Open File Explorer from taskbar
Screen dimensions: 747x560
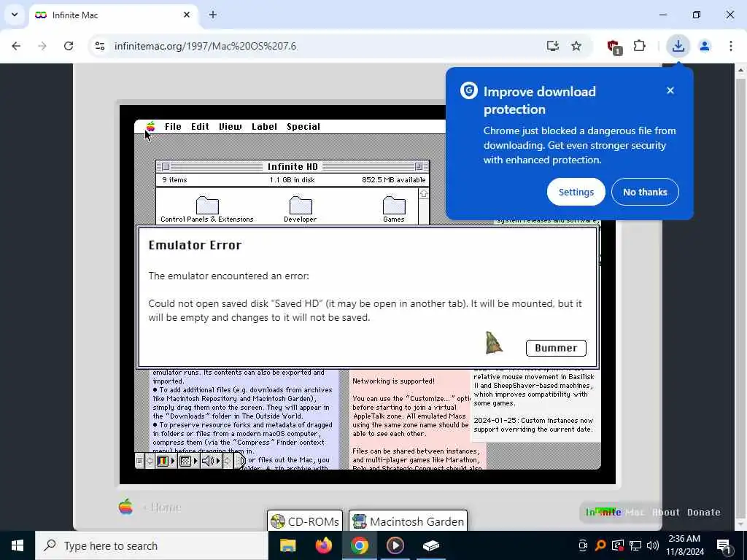pyautogui.click(x=287, y=545)
